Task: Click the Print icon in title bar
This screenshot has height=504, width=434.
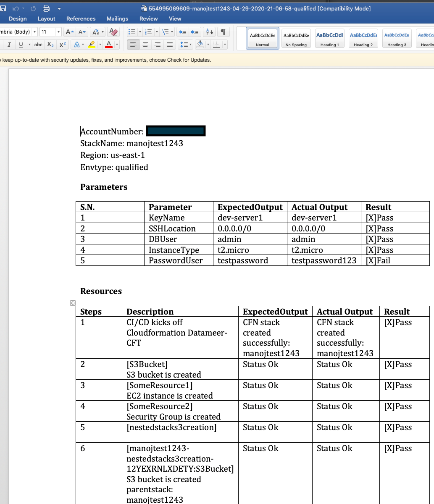Action: pos(46,8)
